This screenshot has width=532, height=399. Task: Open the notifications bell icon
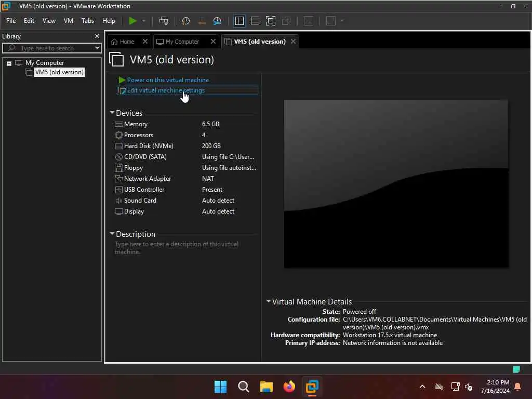[x=518, y=387]
